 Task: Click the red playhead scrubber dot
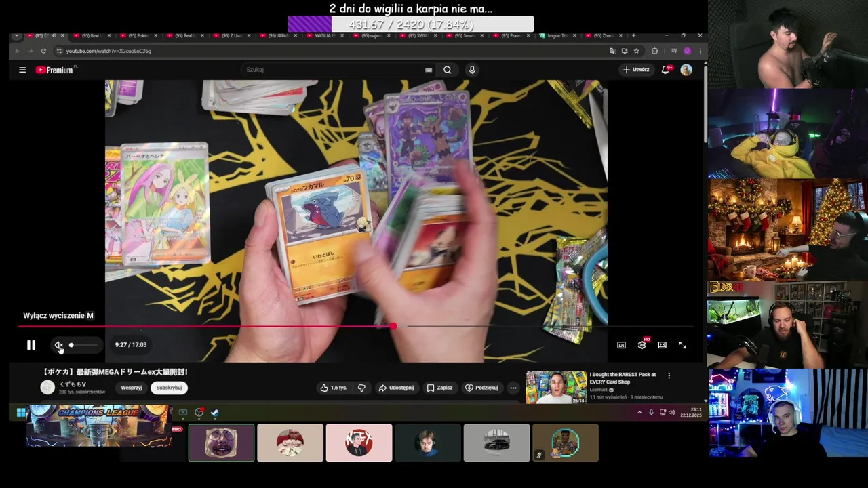(x=393, y=327)
